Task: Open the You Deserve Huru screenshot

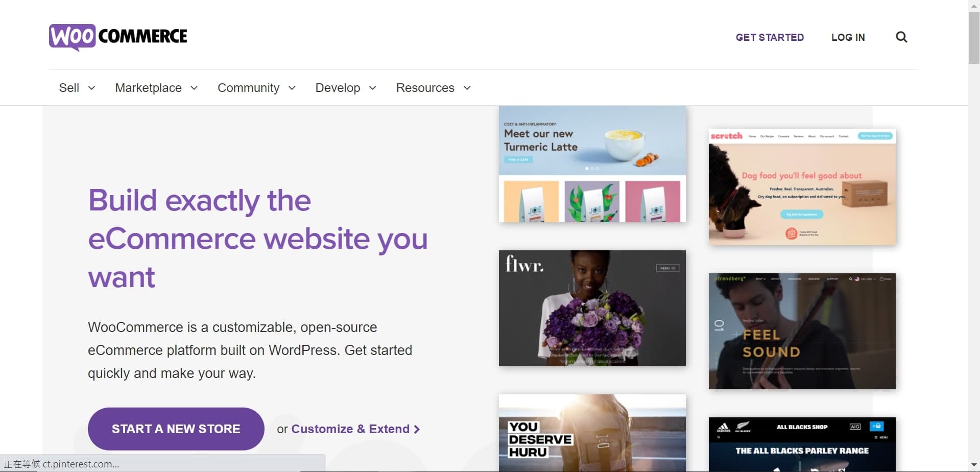Action: pyautogui.click(x=592, y=433)
